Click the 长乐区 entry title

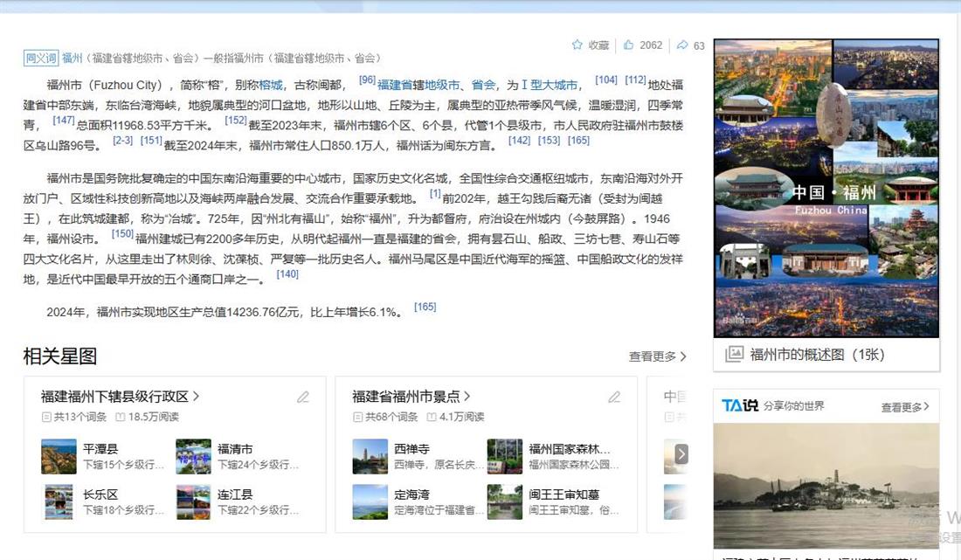click(100, 494)
